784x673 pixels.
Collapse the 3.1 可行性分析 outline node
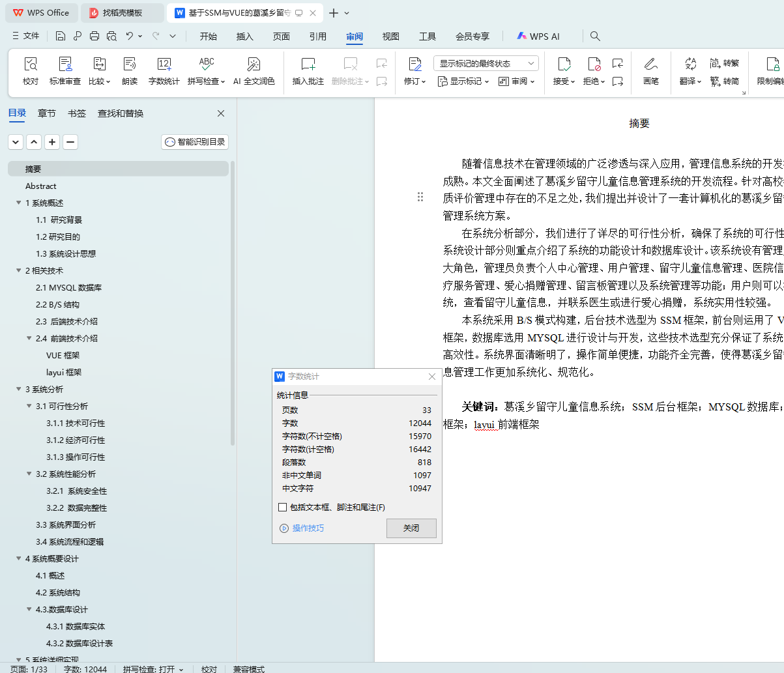click(29, 406)
